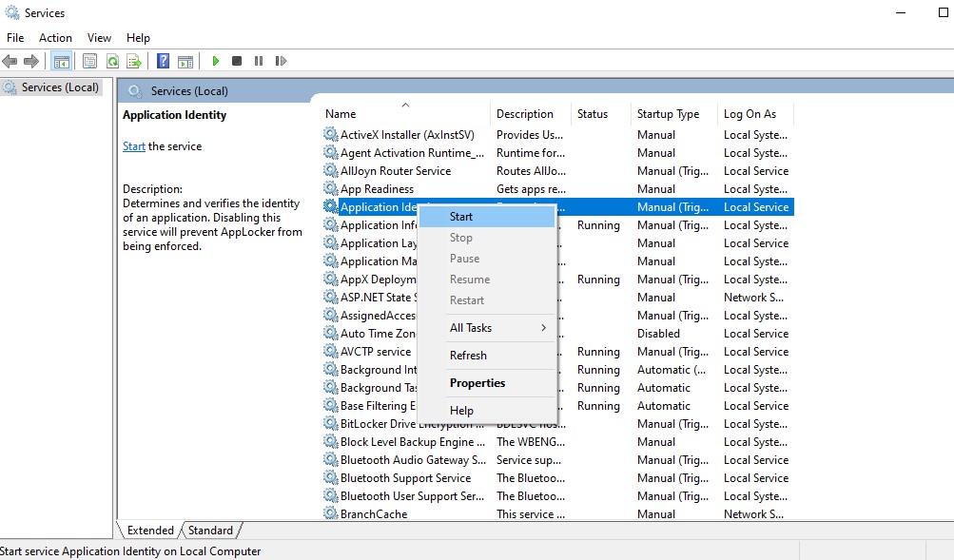Click the Stop Service square icon

pyautogui.click(x=237, y=61)
